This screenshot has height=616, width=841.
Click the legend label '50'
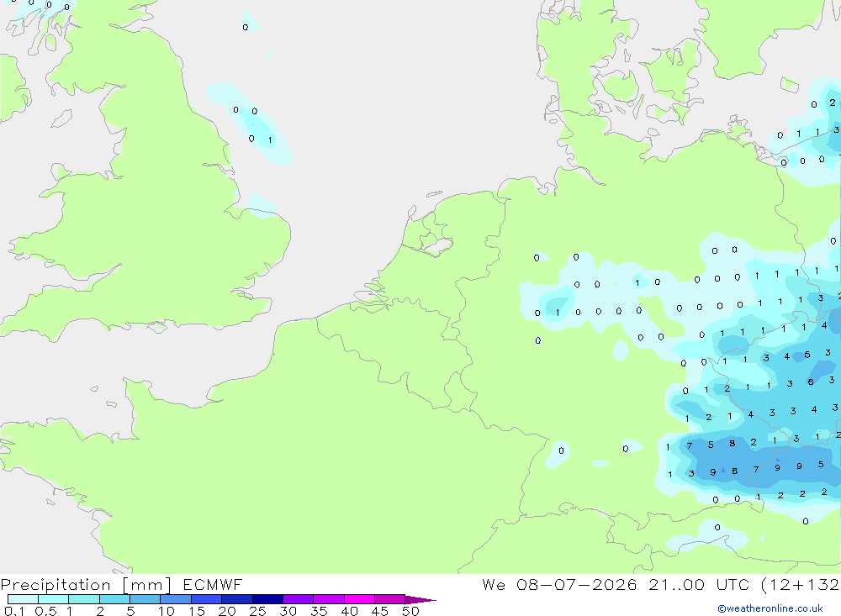coord(410,611)
